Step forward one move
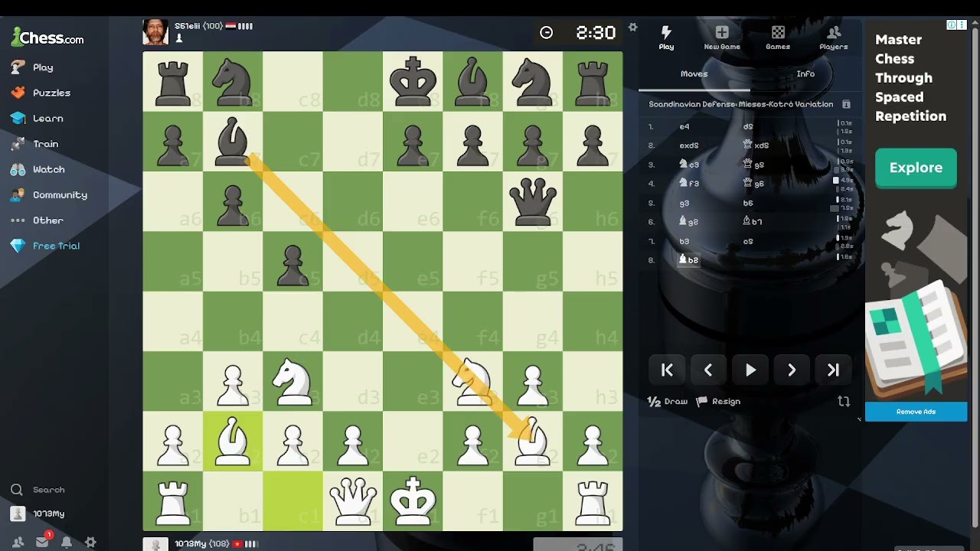Image resolution: width=980 pixels, height=551 pixels. coord(792,370)
